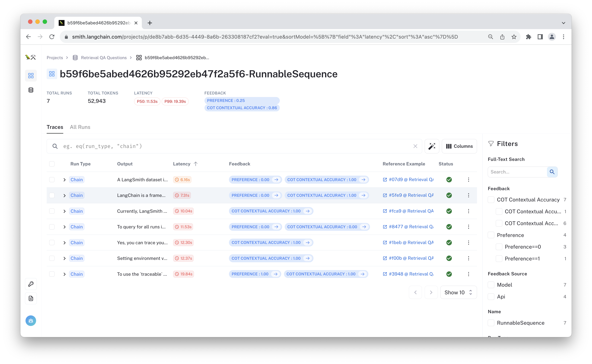This screenshot has width=592, height=364.
Task: Clear the filter query with the X icon
Action: (415, 146)
